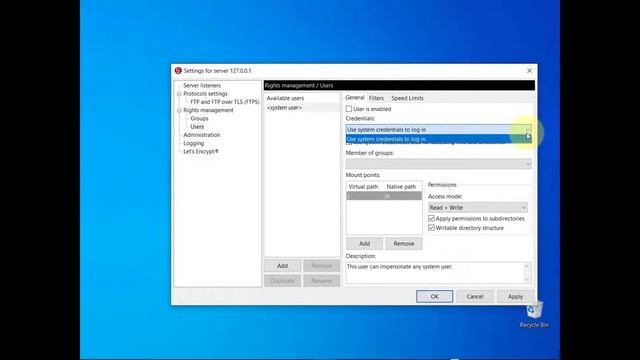Collapse the Rights management tree node
This screenshot has width=640, height=360.
pos(179,110)
